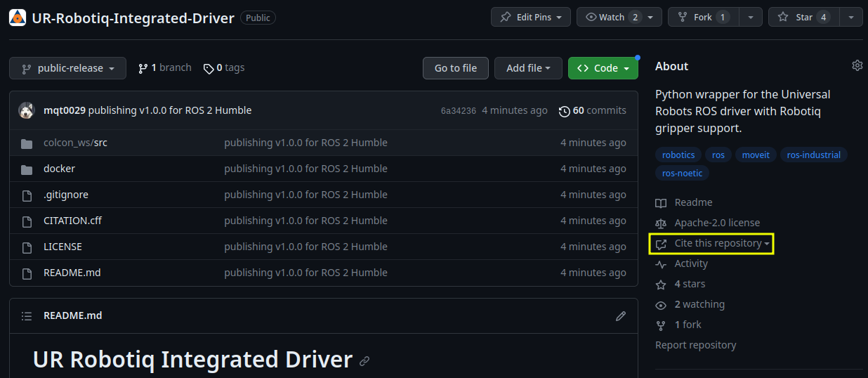
Task: View the 1 fork link in About
Action: point(688,325)
